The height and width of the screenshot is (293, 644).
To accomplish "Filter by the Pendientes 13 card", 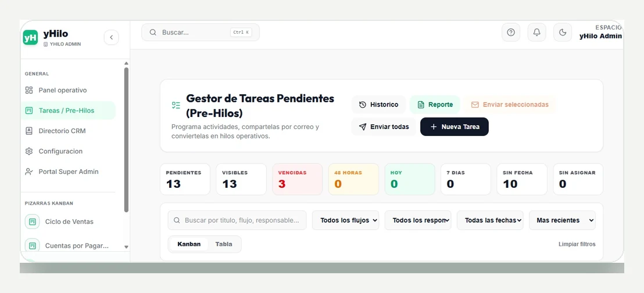I will (x=185, y=179).
